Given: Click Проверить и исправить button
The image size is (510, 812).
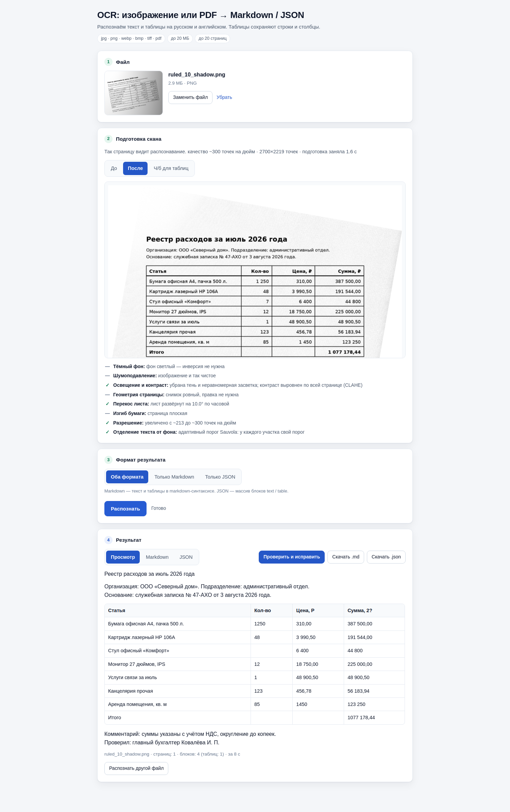Looking at the screenshot, I should (x=292, y=557).
